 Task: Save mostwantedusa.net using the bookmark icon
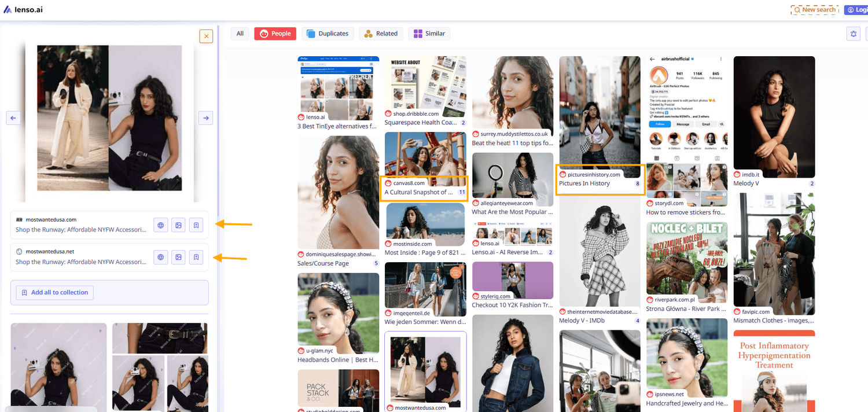click(196, 257)
